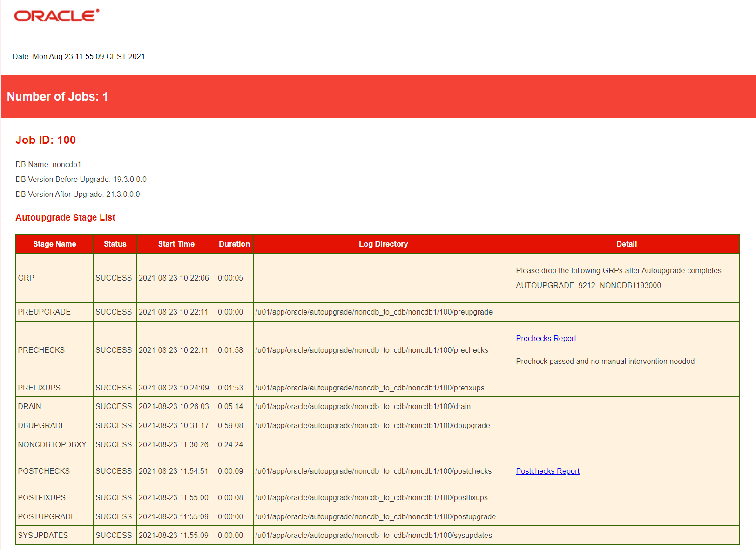756x550 pixels.
Task: Click the dbupgrade log directory path
Action: (372, 425)
